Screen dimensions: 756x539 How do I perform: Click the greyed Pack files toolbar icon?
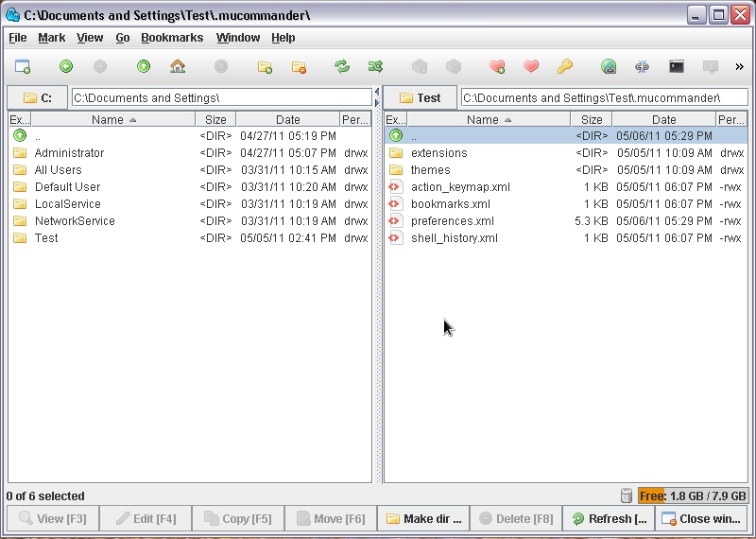tap(420, 66)
